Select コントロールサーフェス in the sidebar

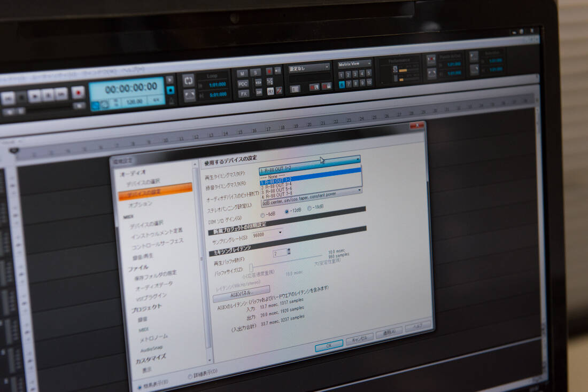158,244
